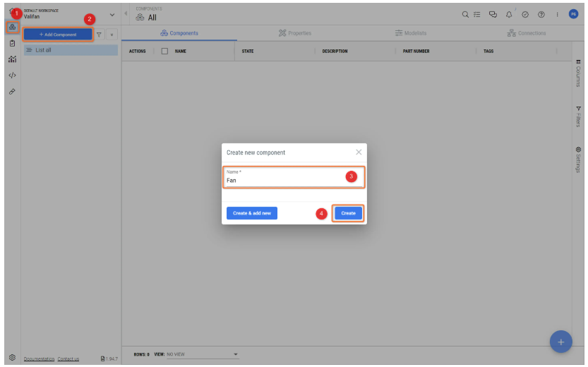Click the search magnifier icon

(465, 14)
